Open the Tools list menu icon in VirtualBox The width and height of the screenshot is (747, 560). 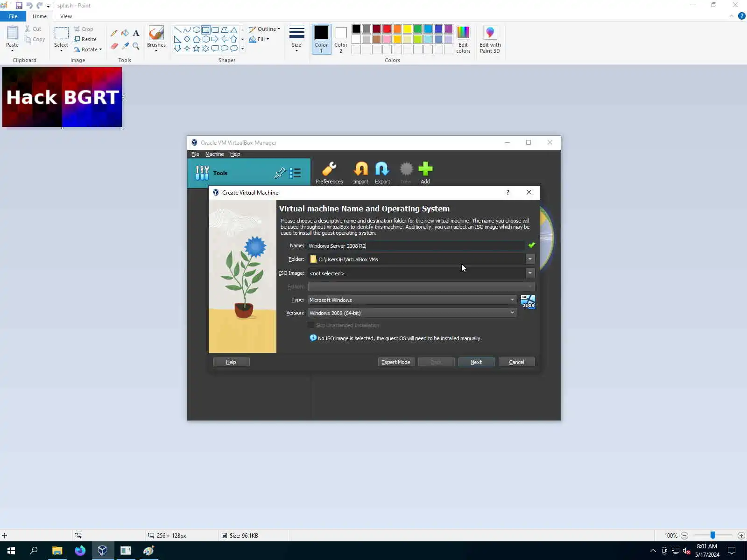coord(295,173)
